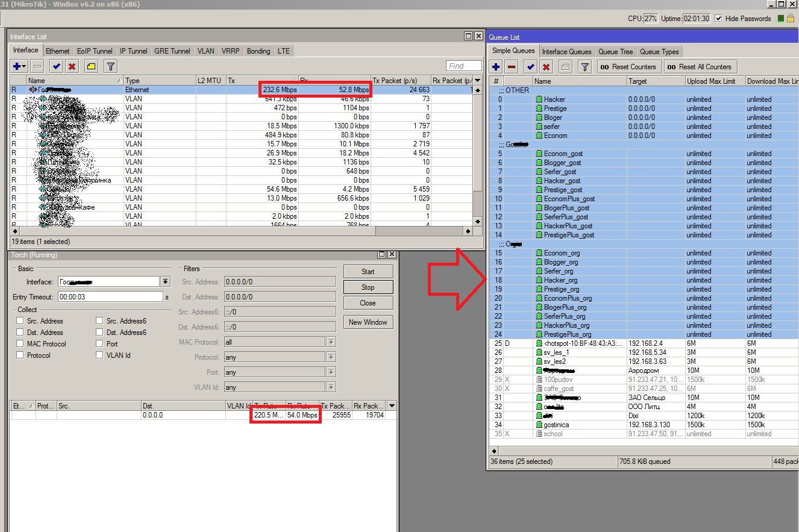The height and width of the screenshot is (532, 799).
Task: Enable Src. Address collection in Torch
Action: pos(20,321)
